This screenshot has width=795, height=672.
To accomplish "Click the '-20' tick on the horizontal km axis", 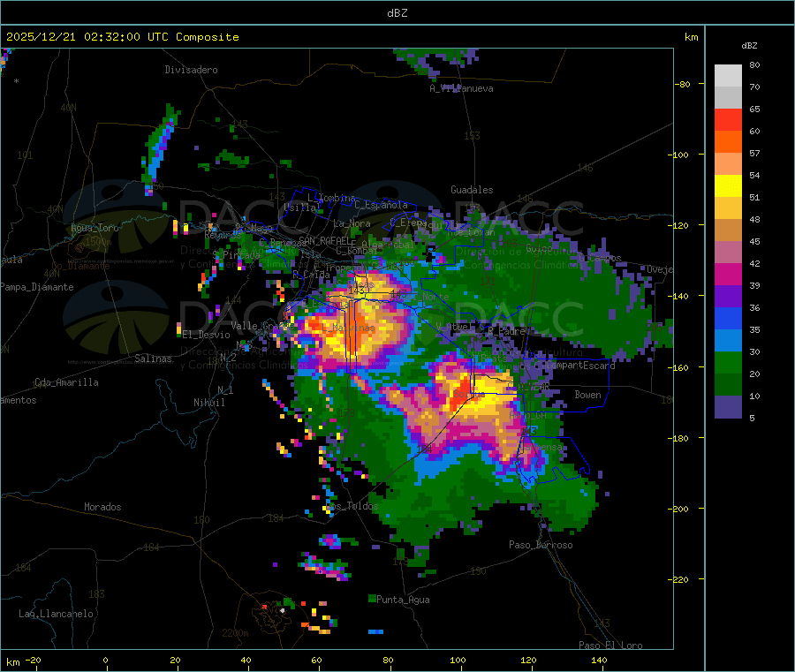I will click(x=34, y=661).
